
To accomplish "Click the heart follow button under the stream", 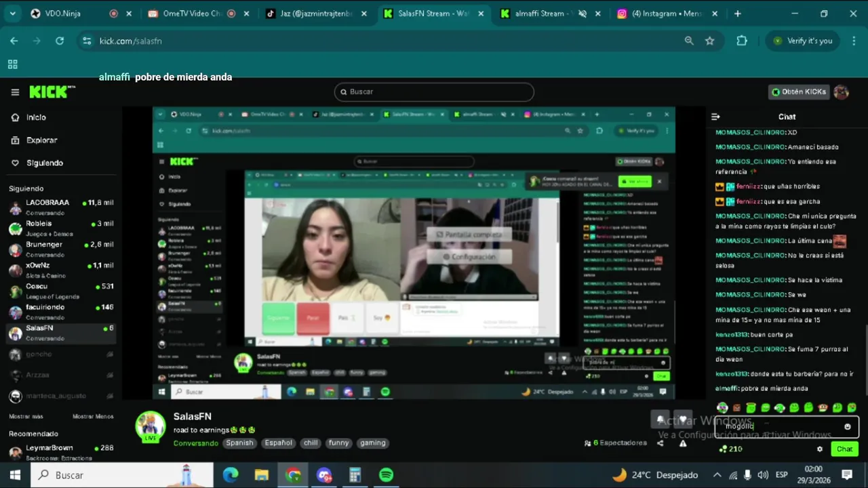I will (683, 420).
